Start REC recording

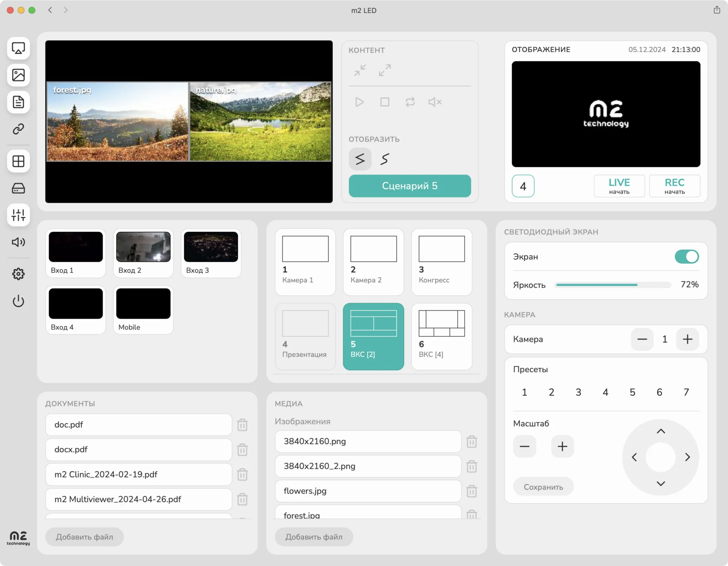point(675,186)
